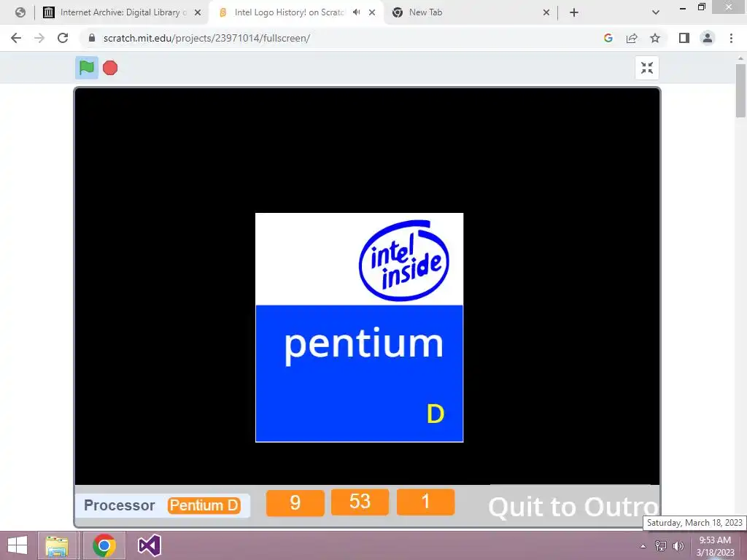
Task: Exit fullscreen mode with the collapse icon
Action: pos(647,68)
